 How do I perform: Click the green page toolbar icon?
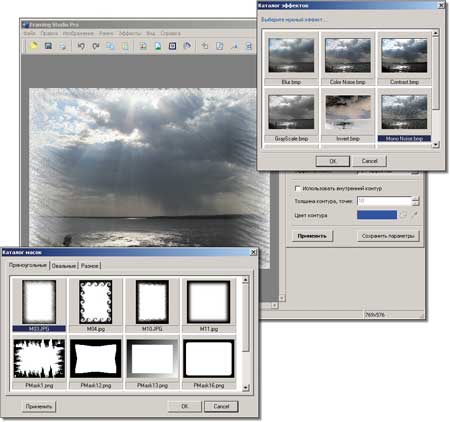coord(158,46)
